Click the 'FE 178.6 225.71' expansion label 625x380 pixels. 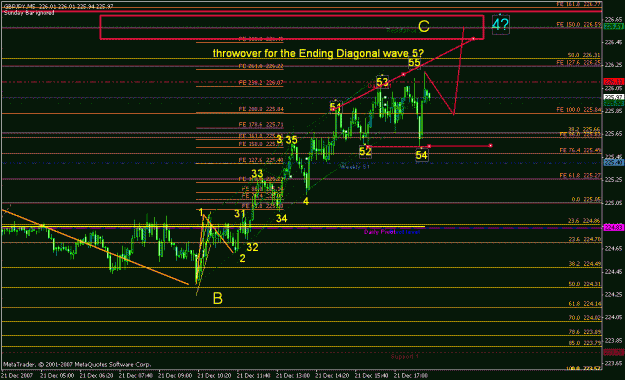point(261,125)
